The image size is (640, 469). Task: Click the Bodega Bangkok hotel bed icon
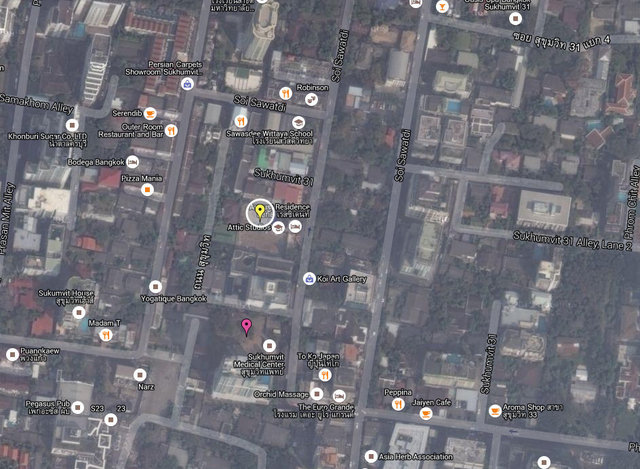pos(132,162)
